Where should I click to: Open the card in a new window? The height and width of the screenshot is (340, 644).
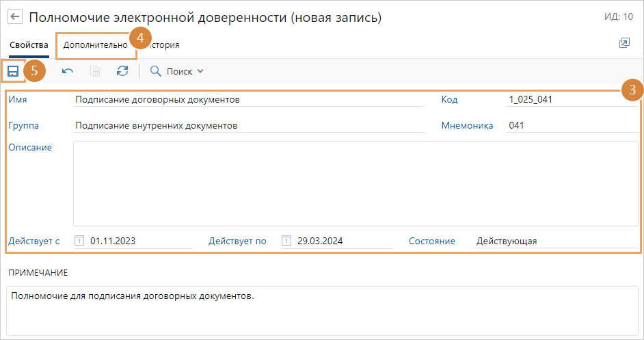click(623, 43)
